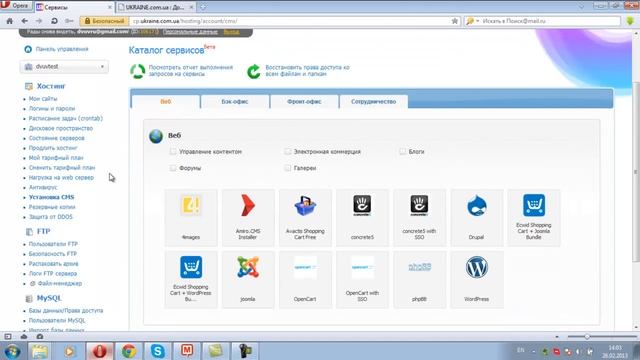The width and height of the screenshot is (640, 360).
Task: Expand the dvuvtest account dropdown
Action: coord(64,67)
